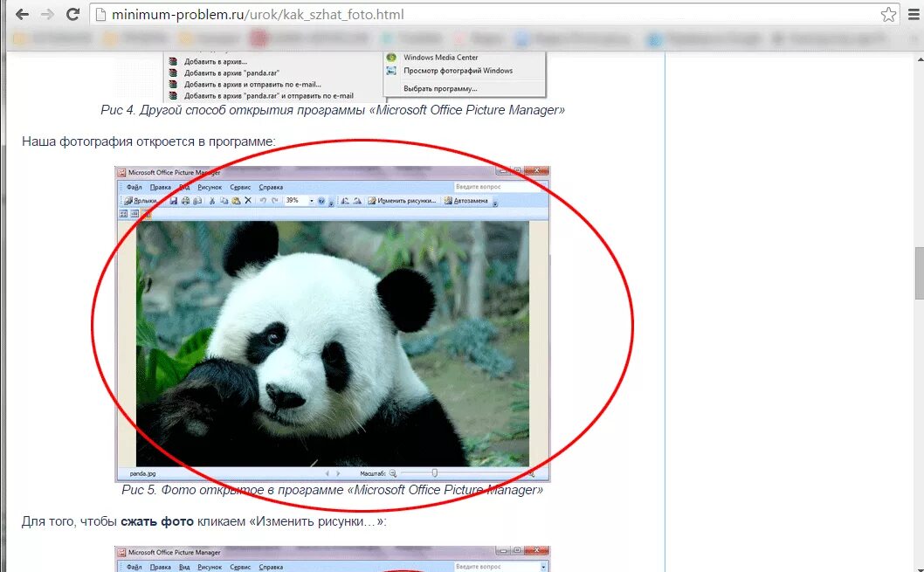924x572 pixels.
Task: Click the zoom-out magnifier beside Масштаб
Action: [x=393, y=473]
